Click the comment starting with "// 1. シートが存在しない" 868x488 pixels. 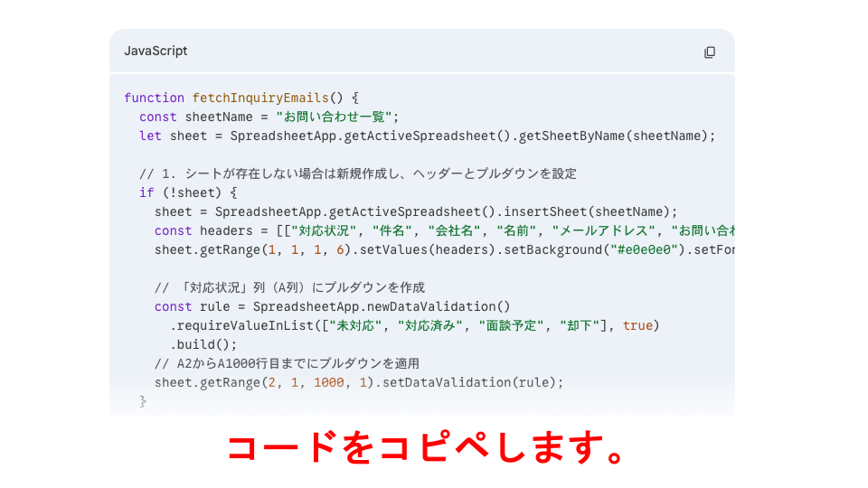click(358, 174)
